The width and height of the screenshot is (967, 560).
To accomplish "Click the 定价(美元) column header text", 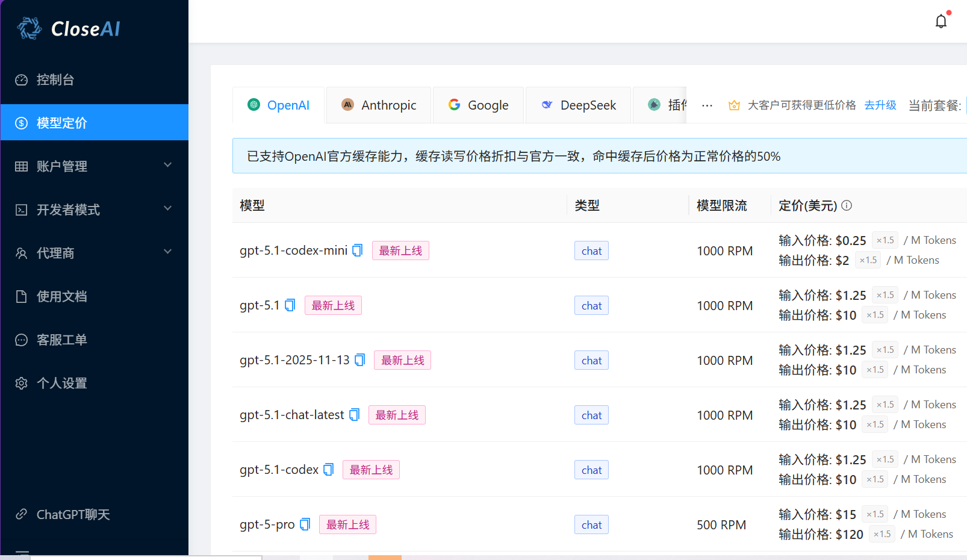I will (807, 205).
